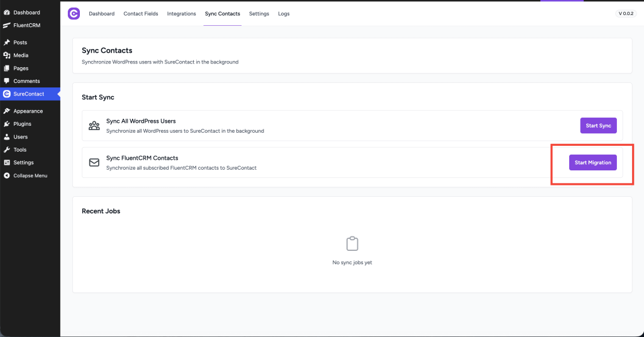The height and width of the screenshot is (337, 644).
Task: Click the Users icon in sidebar
Action: point(7,137)
